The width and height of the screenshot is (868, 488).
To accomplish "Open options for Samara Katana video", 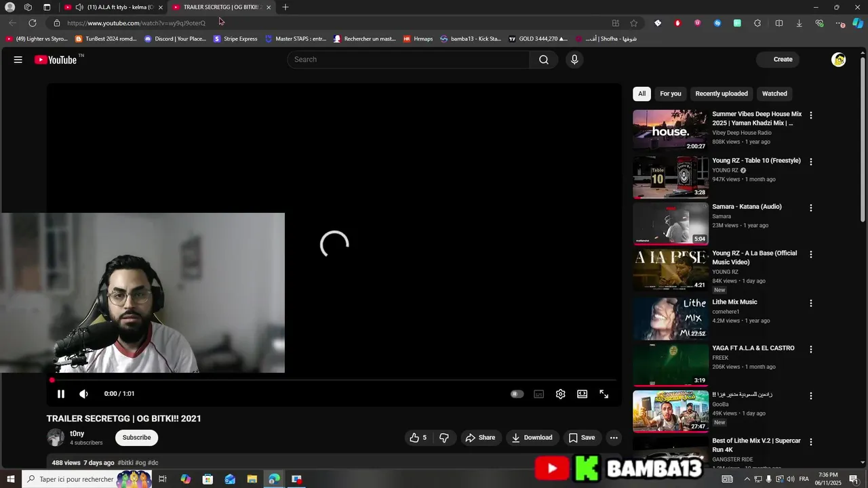I will (x=811, y=208).
